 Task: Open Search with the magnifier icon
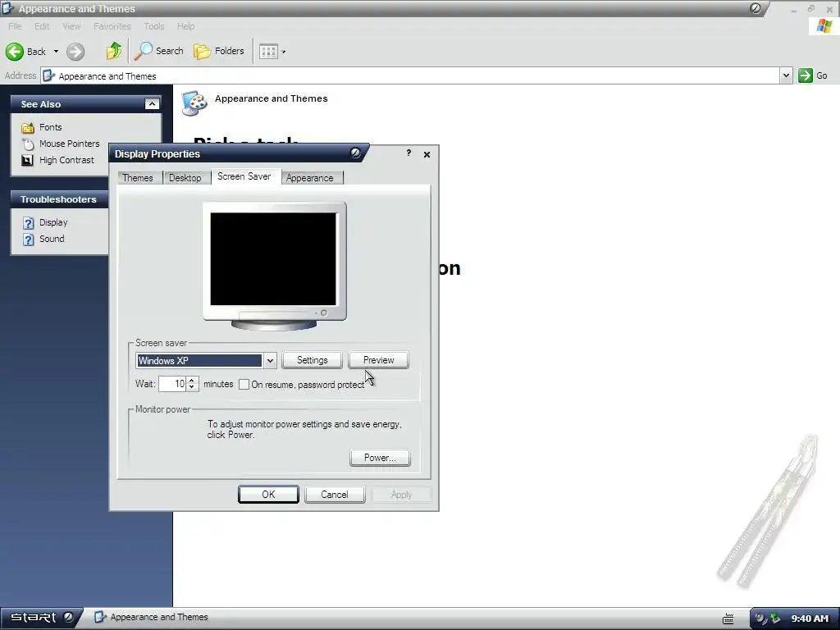[x=143, y=51]
